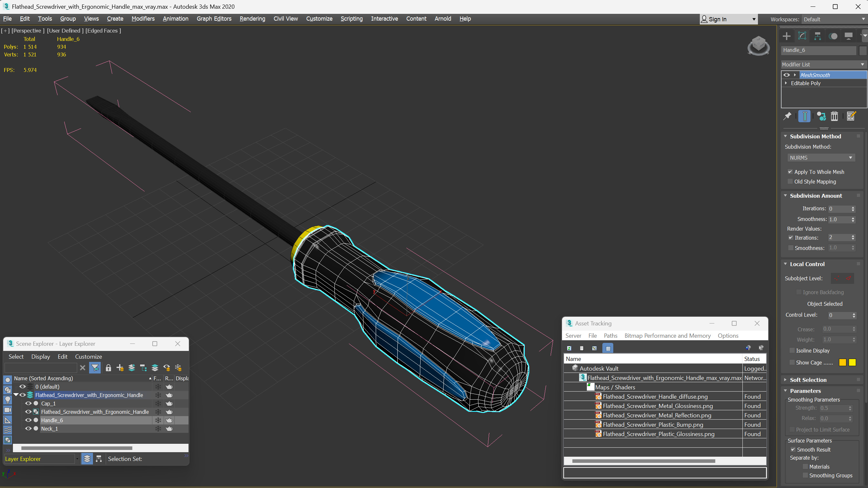Screen dimensions: 868x488
Task: Open the Display command panel tab
Action: point(849,36)
